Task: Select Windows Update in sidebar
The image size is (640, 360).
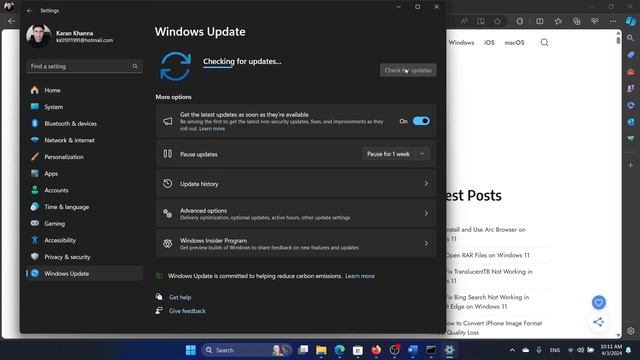Action: point(84,273)
